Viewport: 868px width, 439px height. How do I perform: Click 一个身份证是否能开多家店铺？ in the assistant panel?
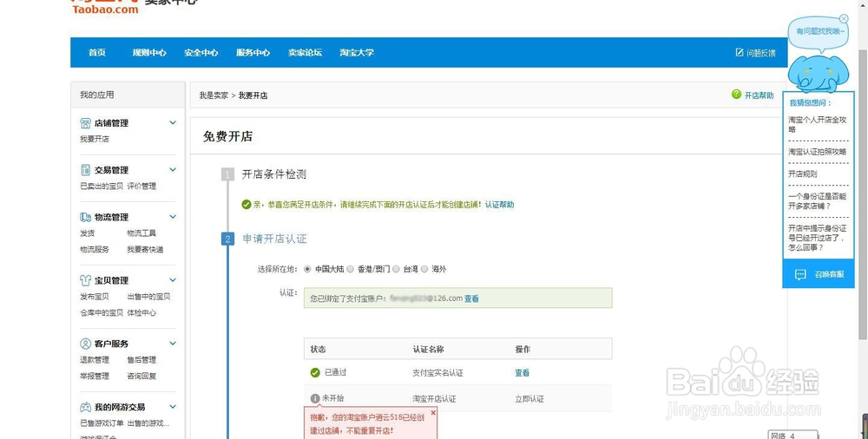point(817,200)
